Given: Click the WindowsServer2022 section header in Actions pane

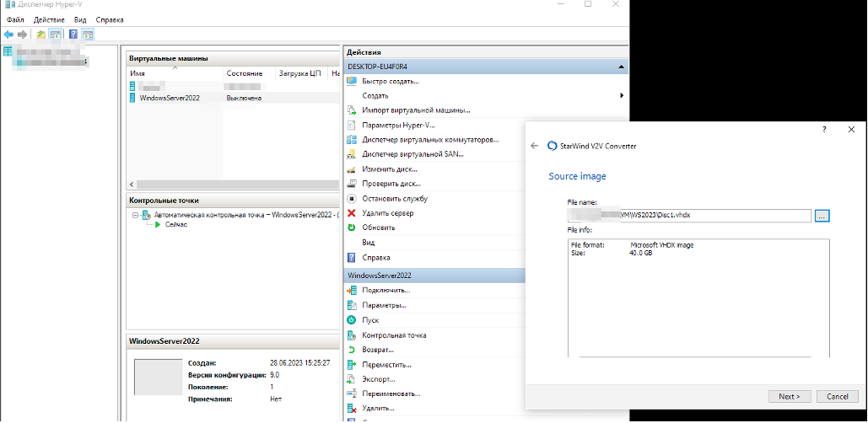Looking at the screenshot, I should point(434,276).
